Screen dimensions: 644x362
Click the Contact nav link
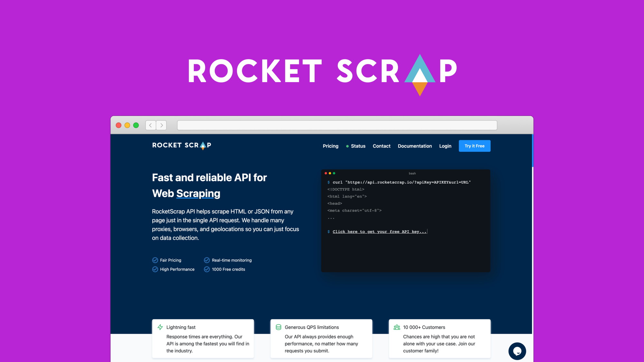(381, 145)
